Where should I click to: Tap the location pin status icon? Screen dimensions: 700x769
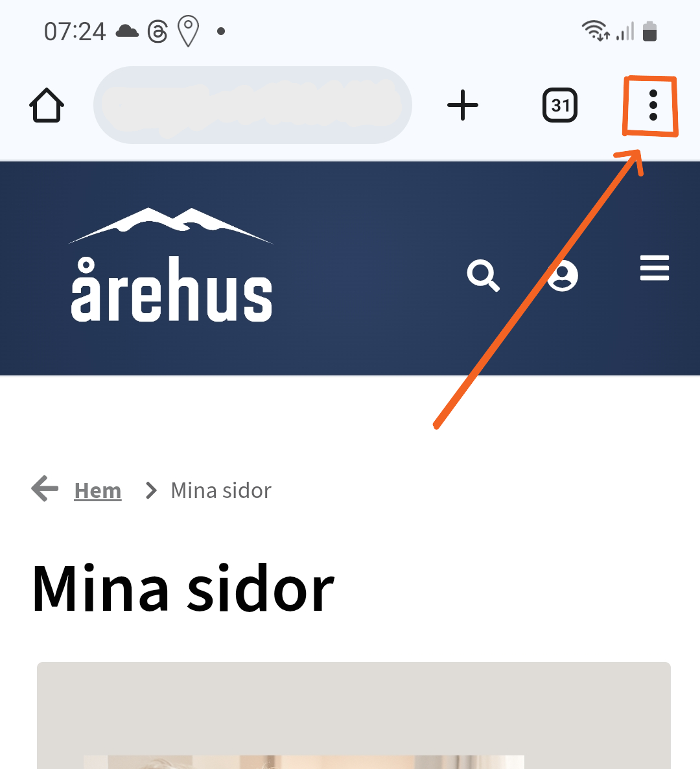[188, 31]
